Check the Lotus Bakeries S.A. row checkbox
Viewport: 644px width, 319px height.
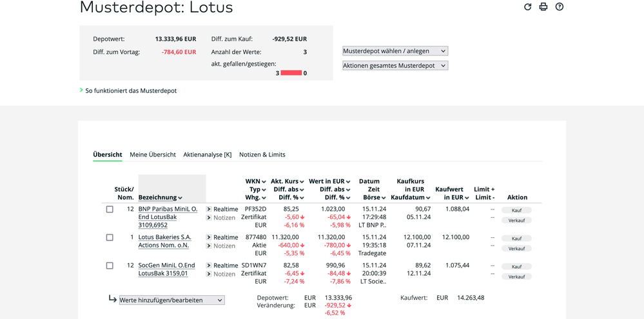110,237
